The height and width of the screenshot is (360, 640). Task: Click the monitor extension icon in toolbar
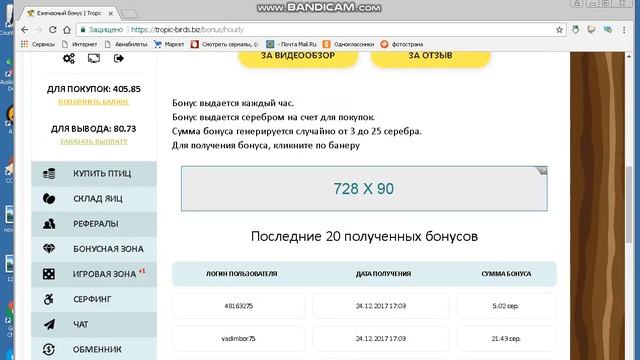point(591,29)
